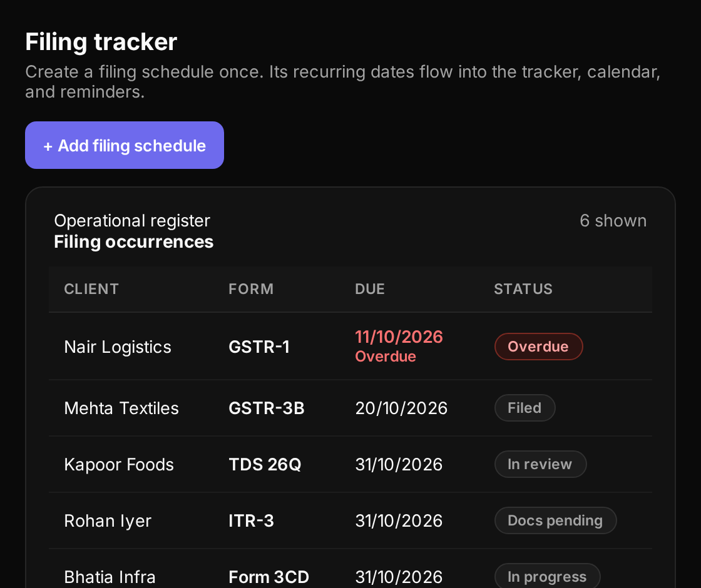Click the Docs pending status badge
The height and width of the screenshot is (588, 701).
pyautogui.click(x=555, y=520)
